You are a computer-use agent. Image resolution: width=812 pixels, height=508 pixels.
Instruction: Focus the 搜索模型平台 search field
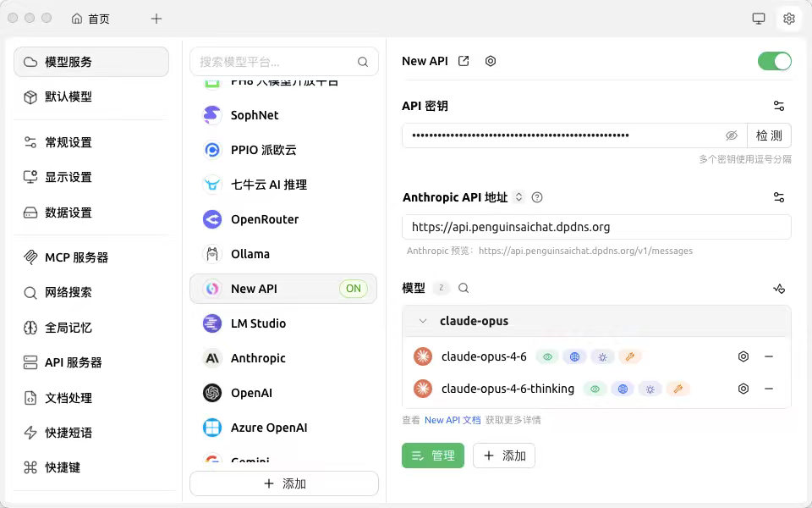coord(275,62)
